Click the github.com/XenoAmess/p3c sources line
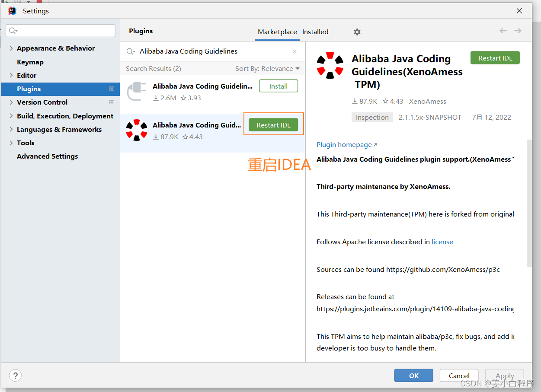 (x=408, y=269)
